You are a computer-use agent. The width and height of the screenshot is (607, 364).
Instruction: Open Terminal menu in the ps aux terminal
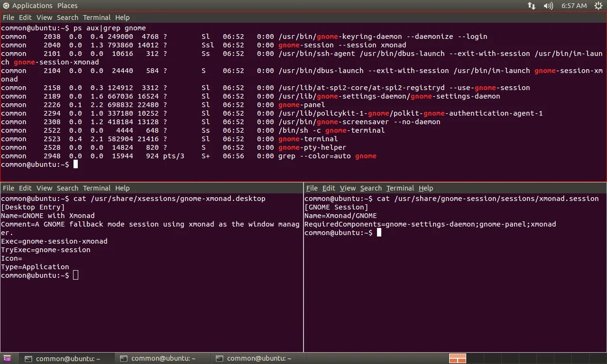coord(97,18)
